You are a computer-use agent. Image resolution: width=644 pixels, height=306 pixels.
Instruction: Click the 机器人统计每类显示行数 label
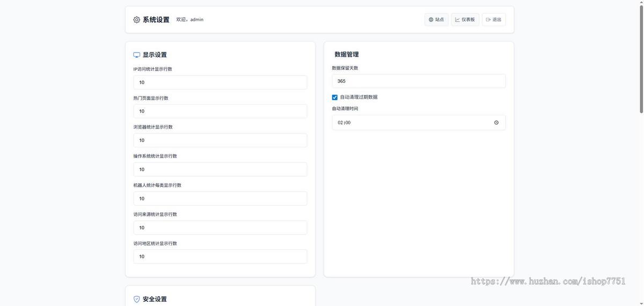pos(157,185)
